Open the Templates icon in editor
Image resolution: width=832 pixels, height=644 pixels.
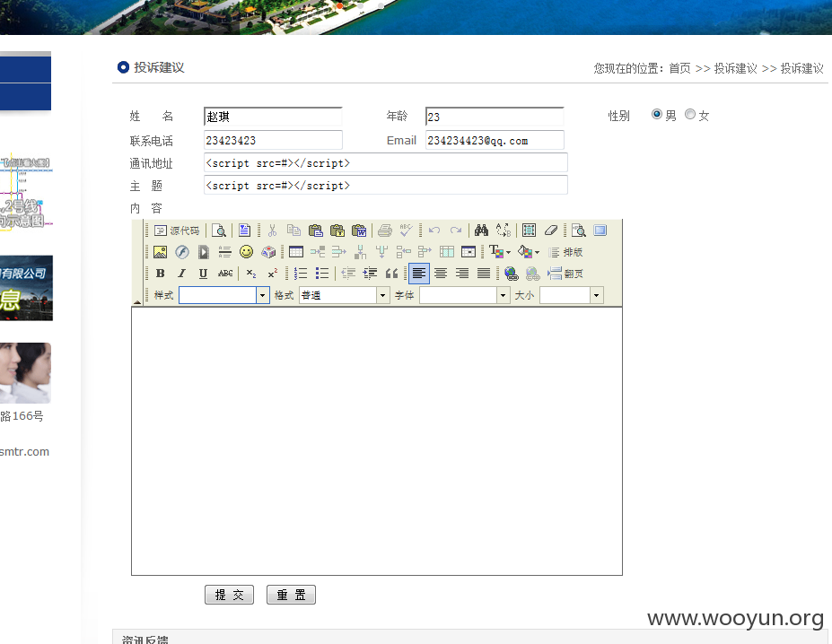pyautogui.click(x=244, y=231)
